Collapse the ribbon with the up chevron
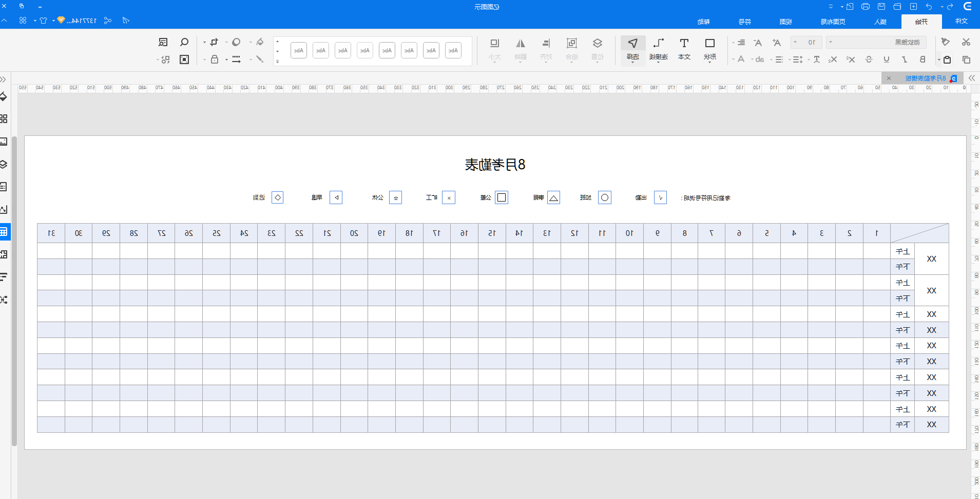Viewport: 980px width, 499px height. point(5,21)
